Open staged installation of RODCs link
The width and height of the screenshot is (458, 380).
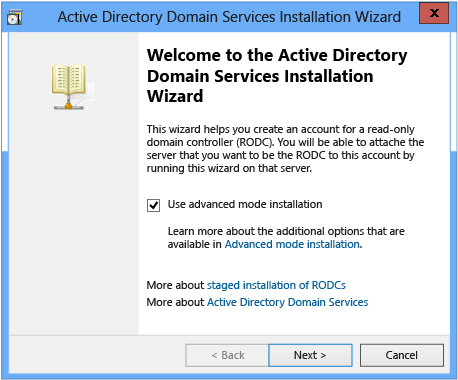point(276,285)
